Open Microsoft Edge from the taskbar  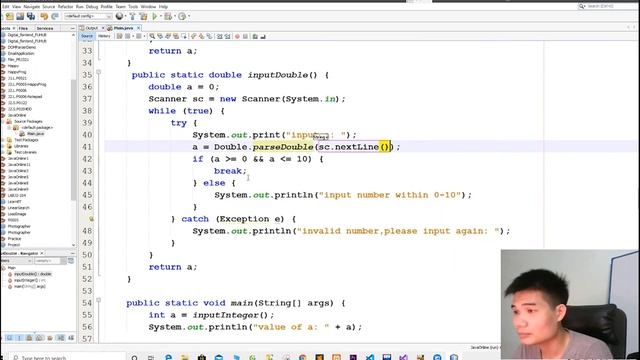click(x=168, y=358)
